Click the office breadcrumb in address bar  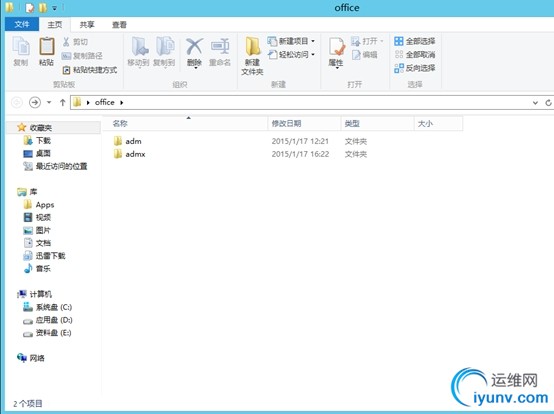[x=105, y=102]
